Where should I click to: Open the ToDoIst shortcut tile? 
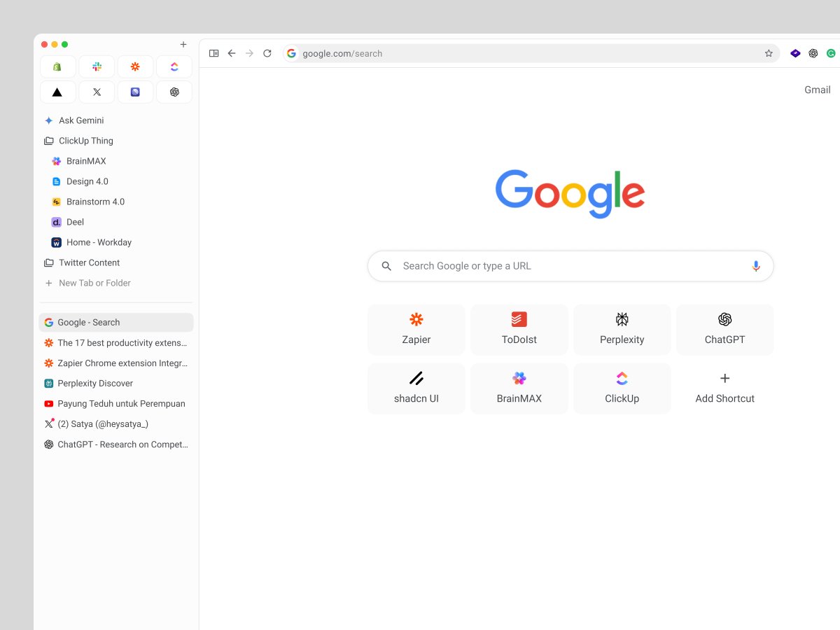tap(519, 330)
